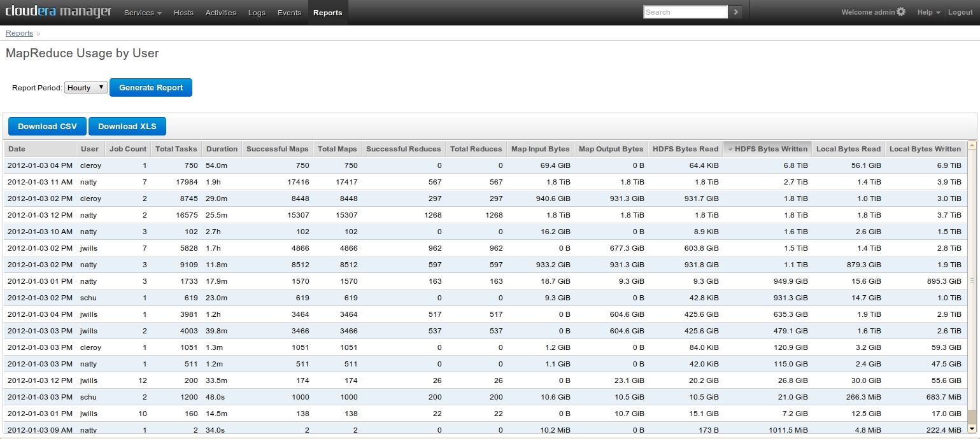Focus the Search input field

(685, 12)
